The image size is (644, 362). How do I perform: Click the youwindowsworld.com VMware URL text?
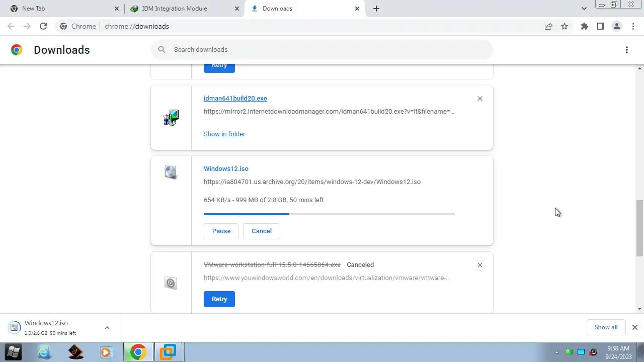(x=327, y=278)
